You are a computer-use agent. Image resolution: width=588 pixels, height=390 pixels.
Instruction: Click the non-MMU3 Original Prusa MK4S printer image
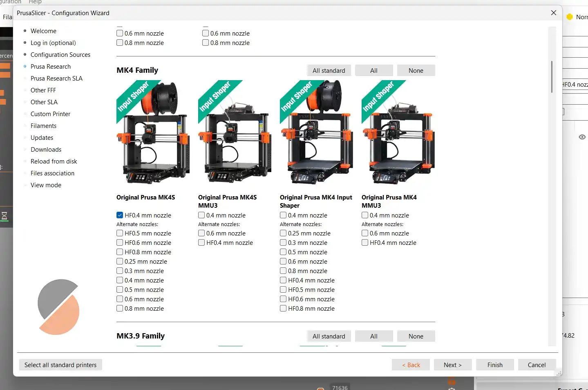pyautogui.click(x=153, y=132)
